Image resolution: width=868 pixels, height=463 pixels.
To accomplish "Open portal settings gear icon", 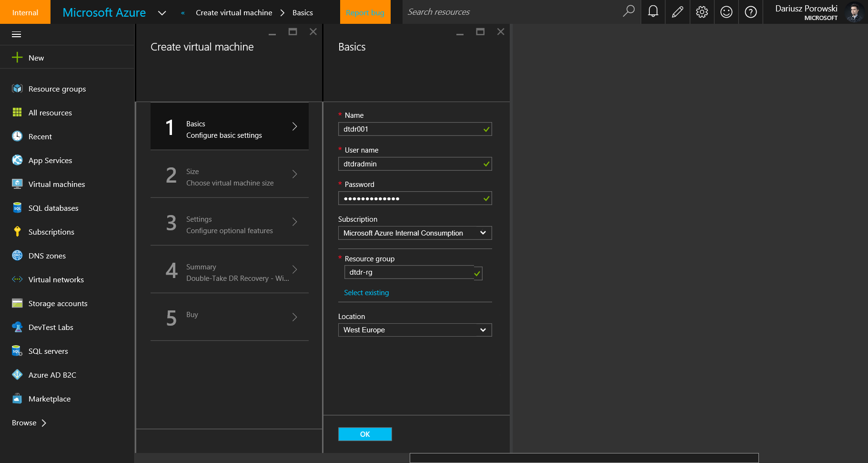I will [x=702, y=12].
